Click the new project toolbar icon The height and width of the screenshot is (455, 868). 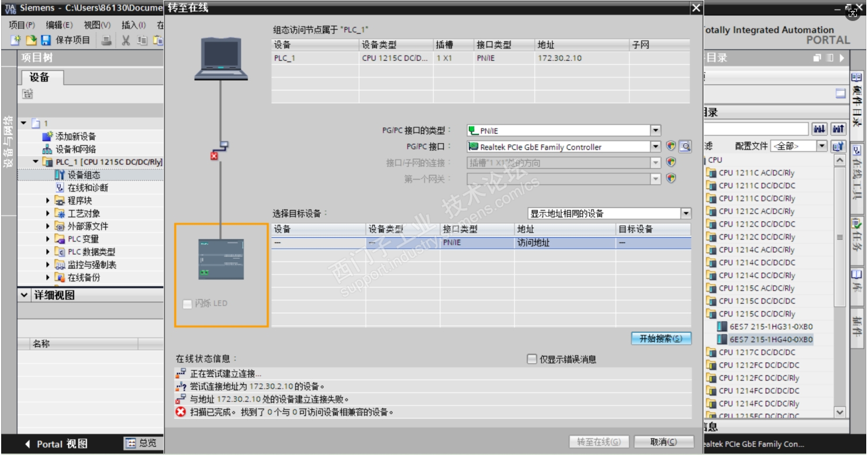[16, 40]
